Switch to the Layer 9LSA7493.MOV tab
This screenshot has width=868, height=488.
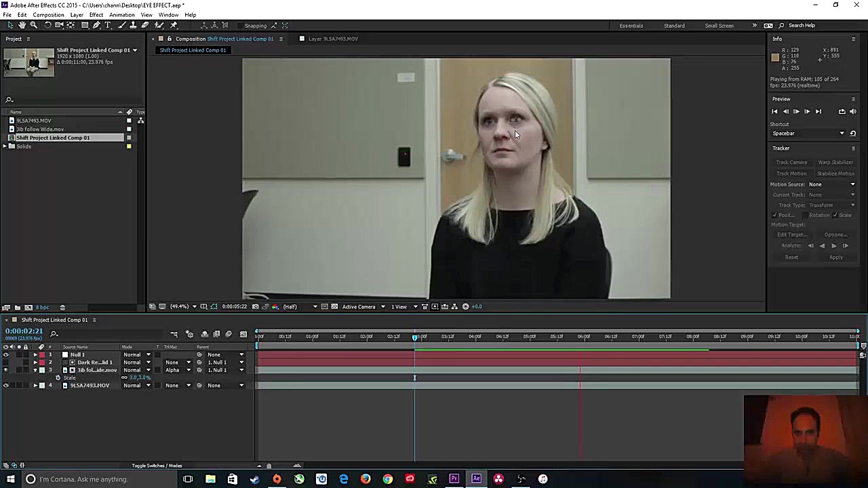(332, 39)
